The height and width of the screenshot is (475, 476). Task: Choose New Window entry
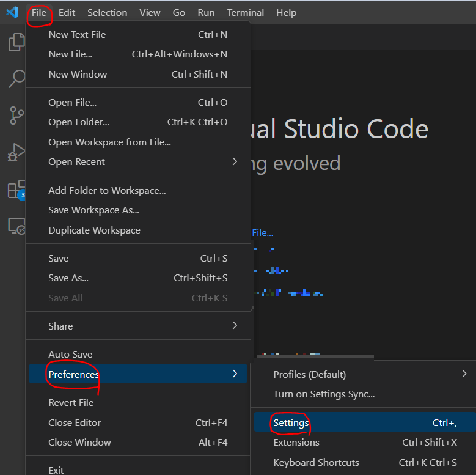point(138,75)
